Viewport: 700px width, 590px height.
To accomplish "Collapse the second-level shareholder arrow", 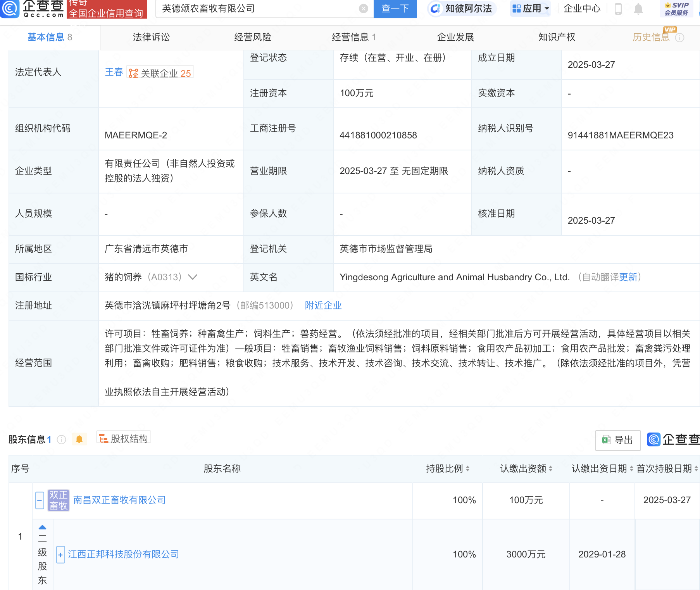I will (43, 527).
